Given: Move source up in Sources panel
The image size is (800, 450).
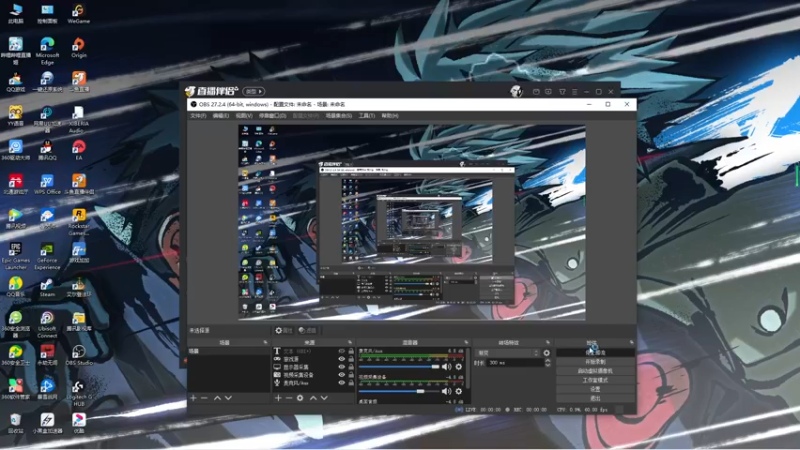Looking at the screenshot, I should [313, 398].
